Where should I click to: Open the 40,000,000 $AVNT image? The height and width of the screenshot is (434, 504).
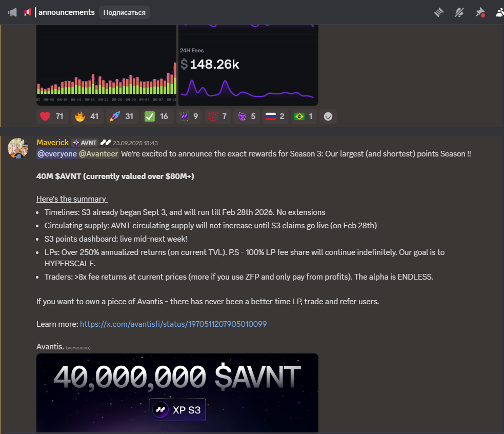tap(177, 392)
